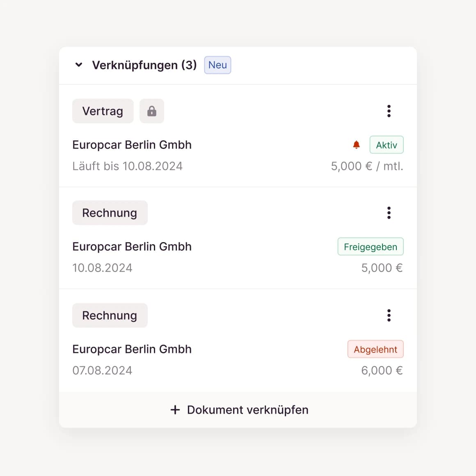Click the Verknüpfungen (3) header title
Image resolution: width=476 pixels, height=476 pixels.
(x=144, y=65)
